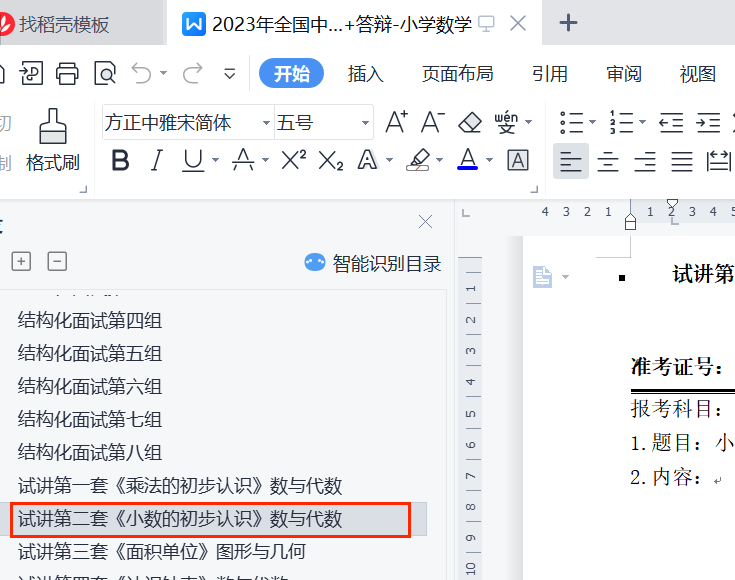The width and height of the screenshot is (735, 580).
Task: Open a new tab with plus button
Action: 568,23
